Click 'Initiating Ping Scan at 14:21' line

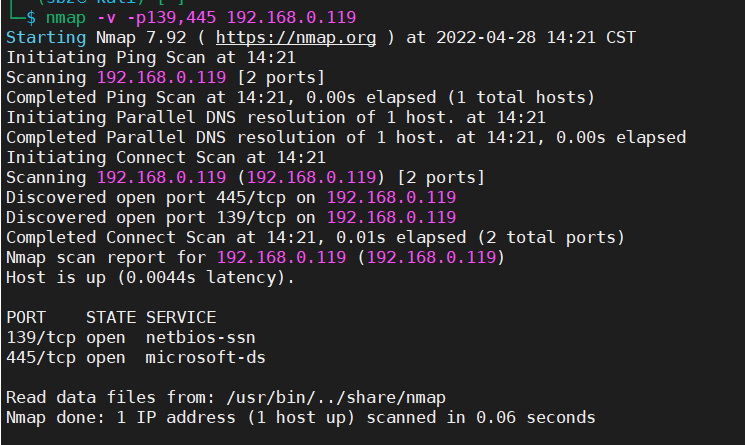tap(151, 57)
